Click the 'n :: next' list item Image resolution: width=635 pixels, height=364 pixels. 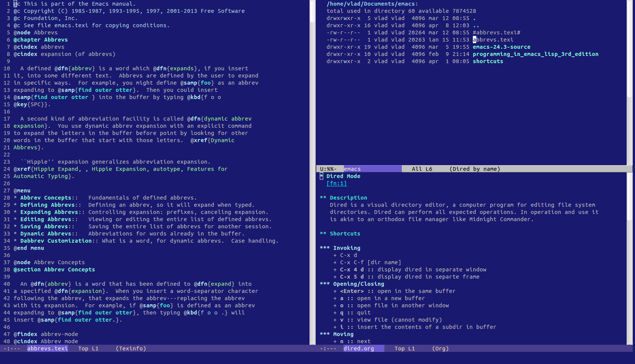[352, 341]
